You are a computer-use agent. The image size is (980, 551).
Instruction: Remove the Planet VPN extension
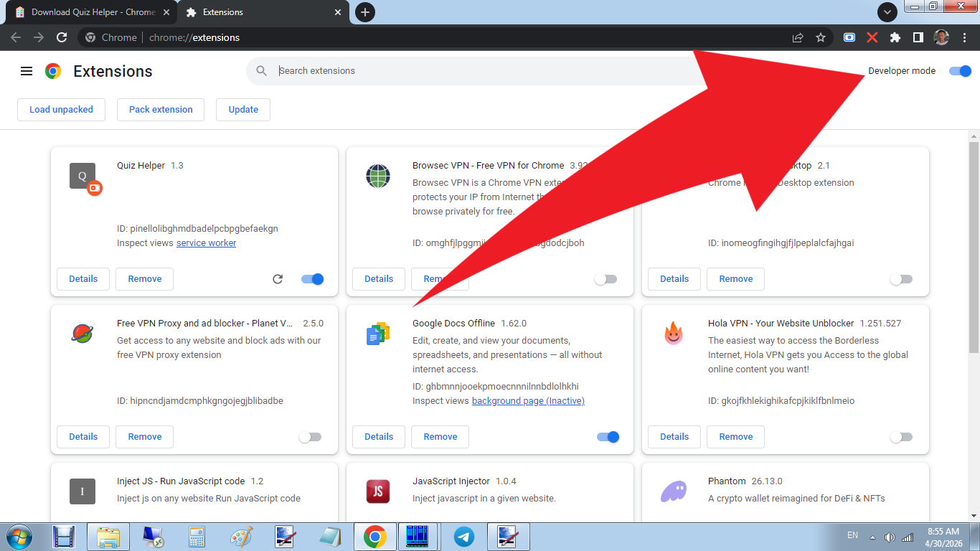tap(145, 437)
